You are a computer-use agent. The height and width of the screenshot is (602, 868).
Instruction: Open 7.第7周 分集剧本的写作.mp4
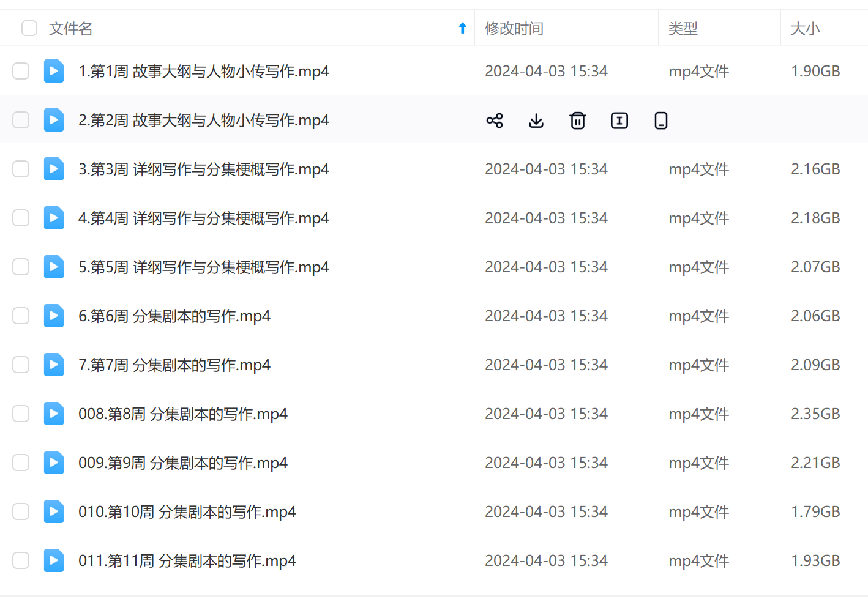coord(174,365)
